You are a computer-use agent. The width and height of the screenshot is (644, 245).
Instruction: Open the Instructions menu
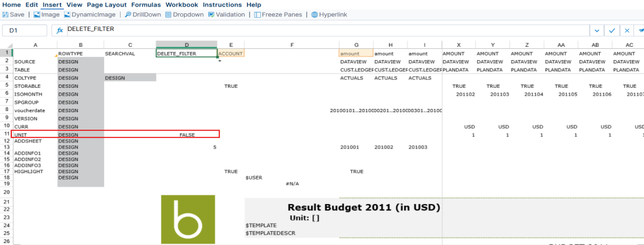click(222, 5)
